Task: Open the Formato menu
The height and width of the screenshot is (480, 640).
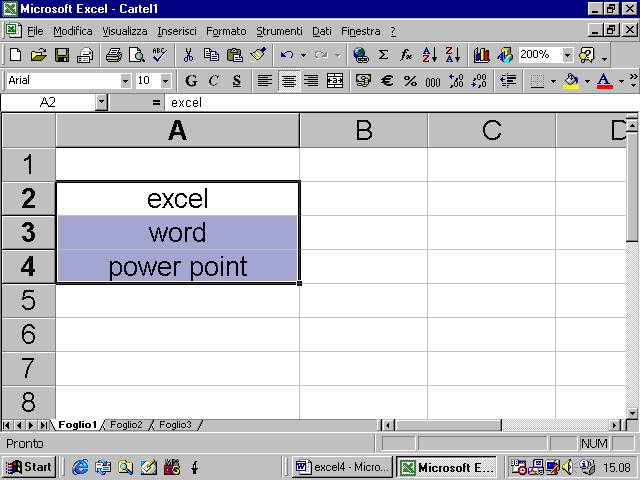Action: pos(226,31)
